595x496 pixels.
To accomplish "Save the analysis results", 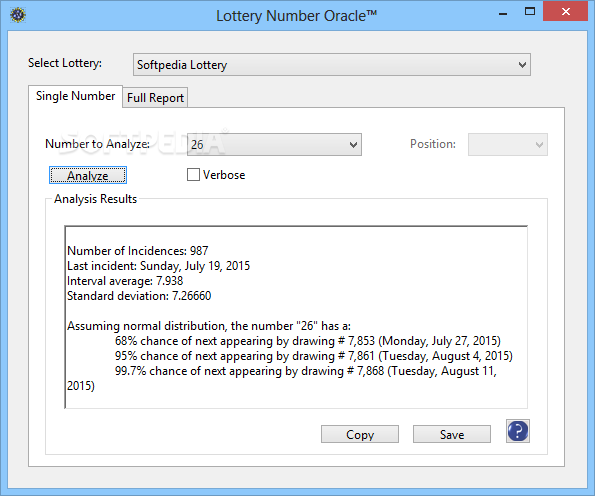I will coord(452,434).
